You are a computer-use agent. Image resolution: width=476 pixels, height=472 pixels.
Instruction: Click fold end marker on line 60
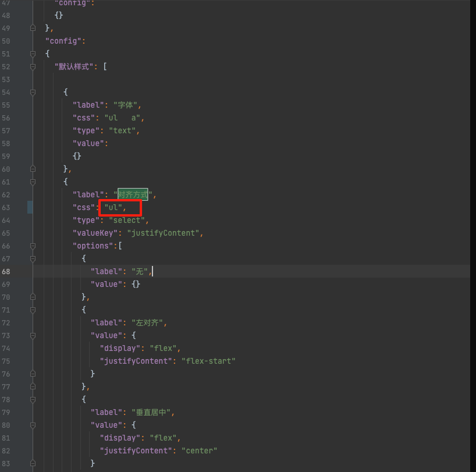coord(33,169)
